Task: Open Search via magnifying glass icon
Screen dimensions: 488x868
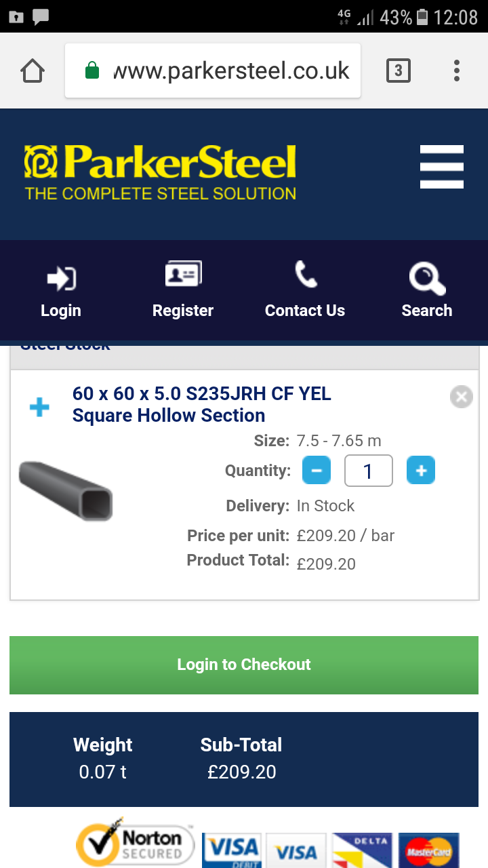Action: 426,278
